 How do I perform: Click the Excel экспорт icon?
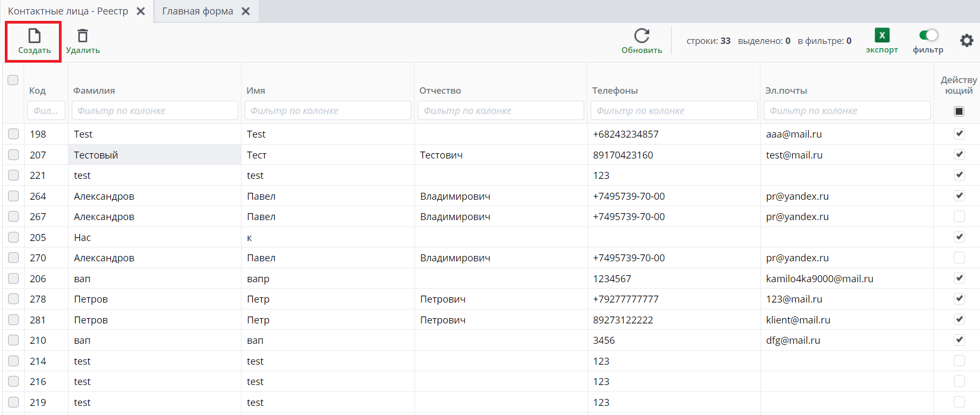point(881,35)
